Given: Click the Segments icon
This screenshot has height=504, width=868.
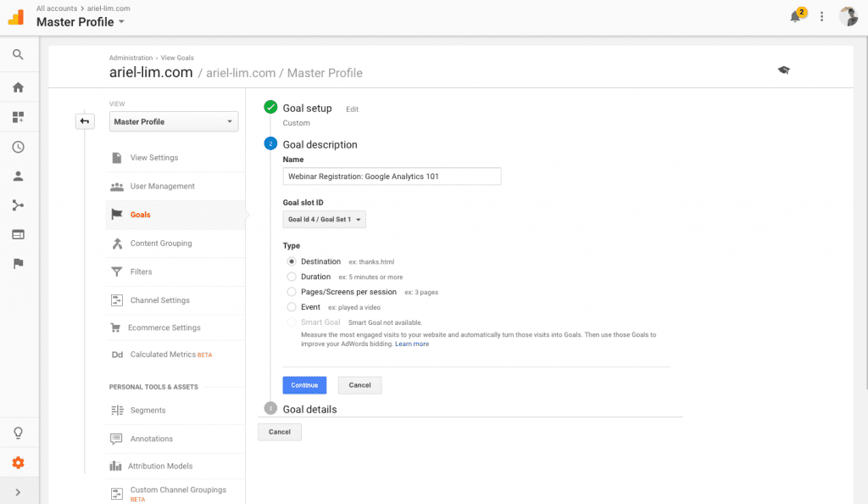Looking at the screenshot, I should click(x=117, y=411).
